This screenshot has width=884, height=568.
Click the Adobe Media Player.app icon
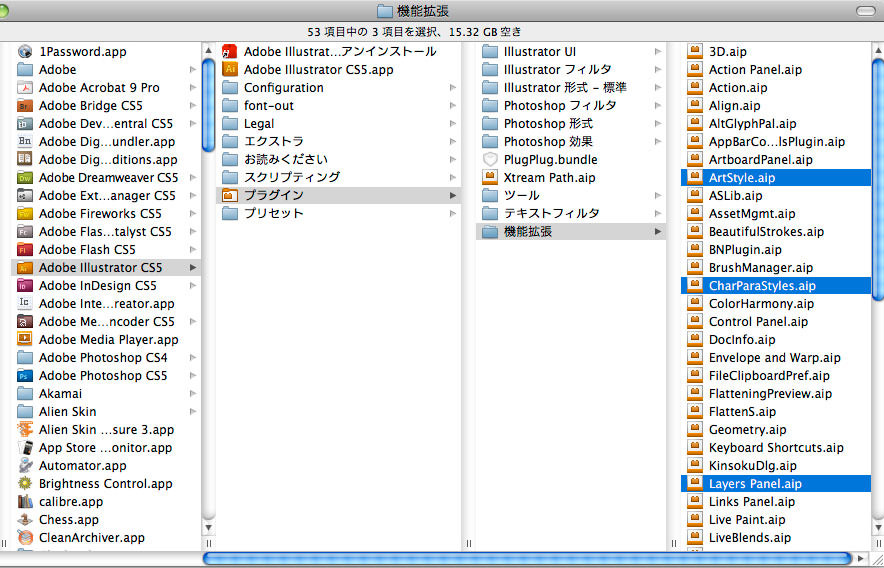(25, 340)
